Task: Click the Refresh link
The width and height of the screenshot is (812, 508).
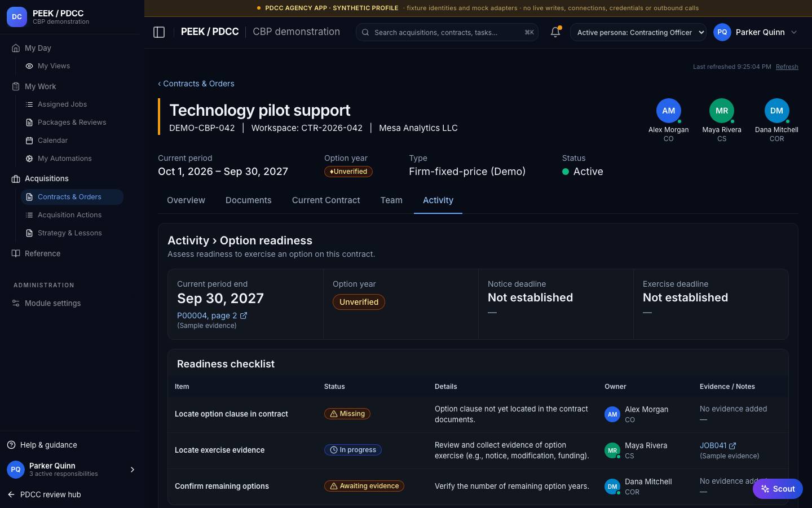Action: pos(787,67)
